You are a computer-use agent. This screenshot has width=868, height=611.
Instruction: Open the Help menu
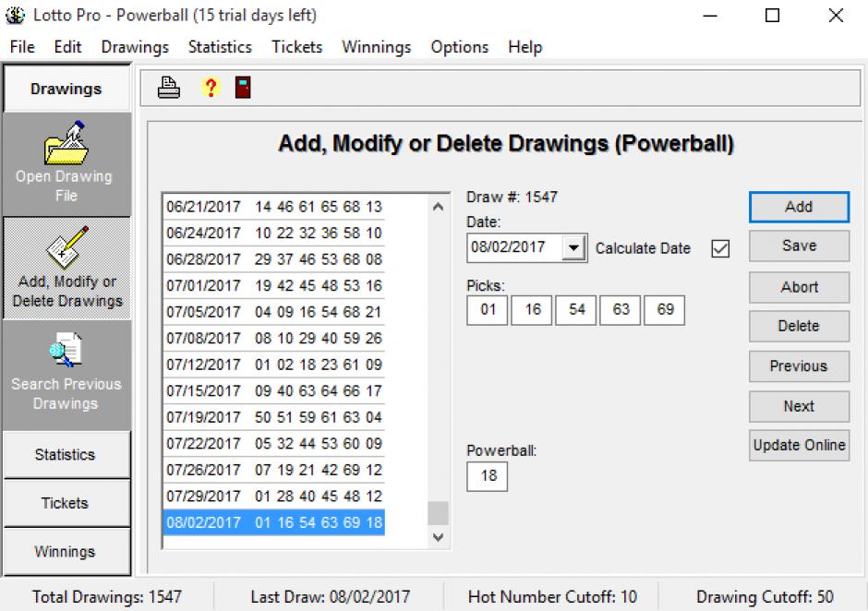coord(524,47)
